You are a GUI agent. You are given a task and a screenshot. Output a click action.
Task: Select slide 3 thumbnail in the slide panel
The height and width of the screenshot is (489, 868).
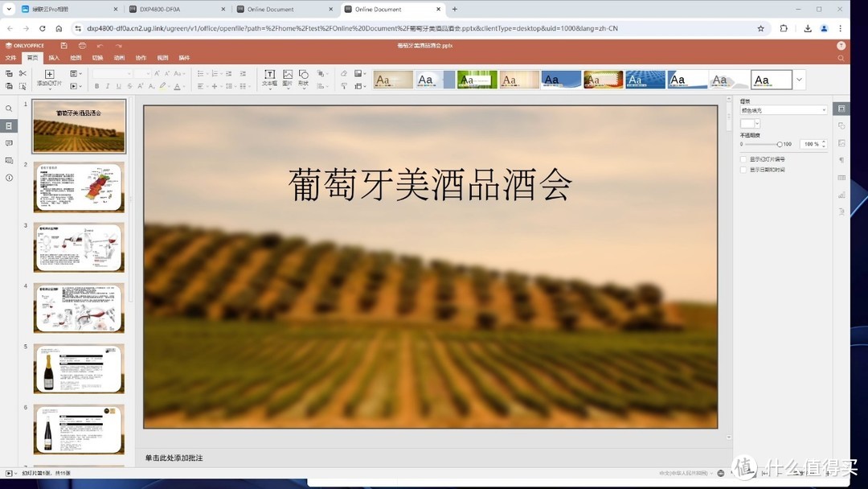click(x=78, y=247)
